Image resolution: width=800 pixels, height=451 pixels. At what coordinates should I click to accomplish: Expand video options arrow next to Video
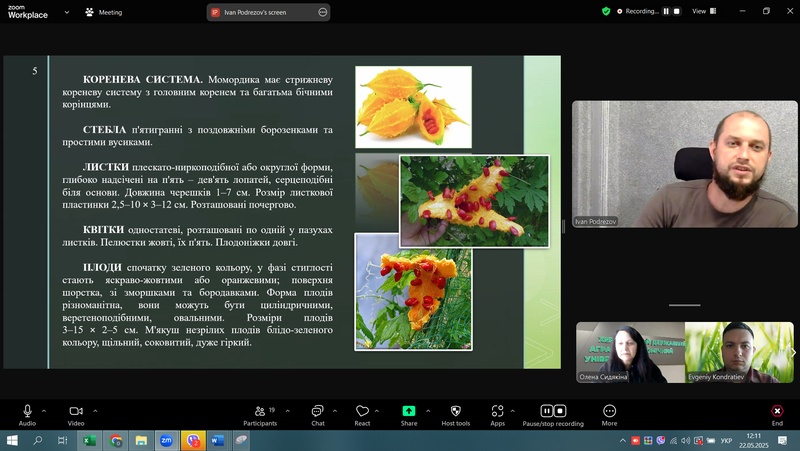(x=96, y=410)
